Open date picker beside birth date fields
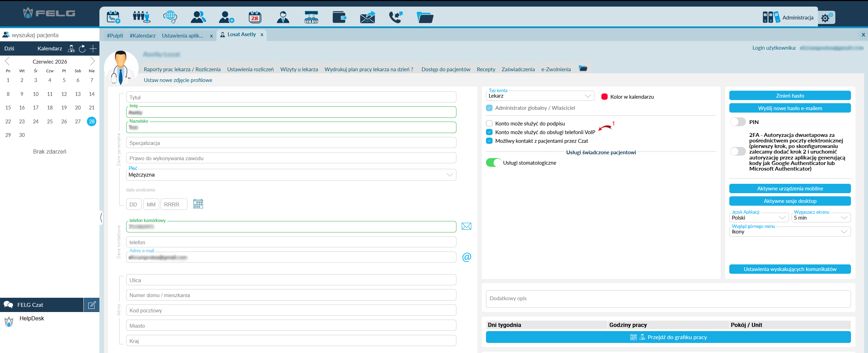Screen dimensions: 868x353 (x=198, y=204)
